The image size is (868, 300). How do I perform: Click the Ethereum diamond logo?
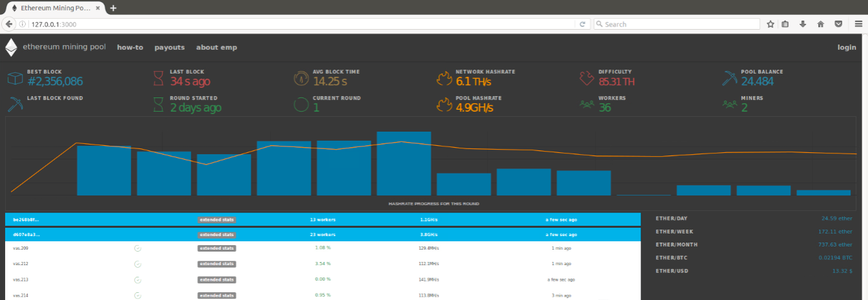[x=12, y=47]
